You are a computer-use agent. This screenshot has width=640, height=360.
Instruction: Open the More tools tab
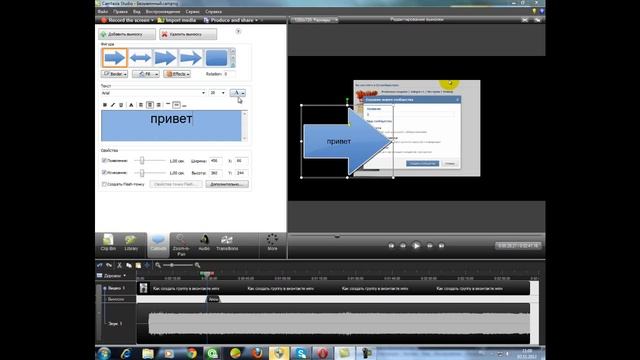point(272,242)
